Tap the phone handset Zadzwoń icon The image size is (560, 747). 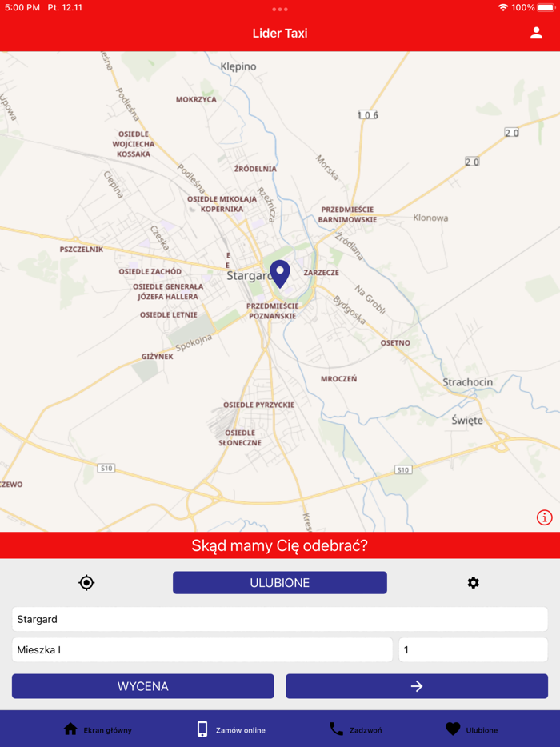click(336, 729)
